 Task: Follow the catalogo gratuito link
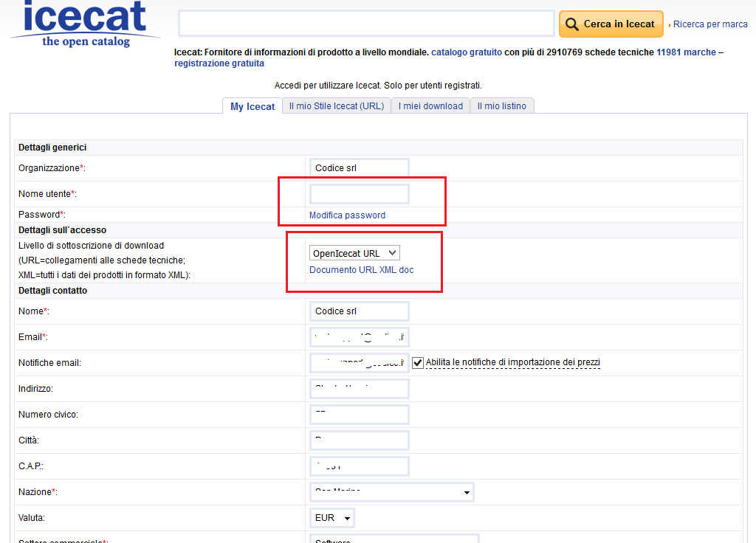pyautogui.click(x=467, y=52)
